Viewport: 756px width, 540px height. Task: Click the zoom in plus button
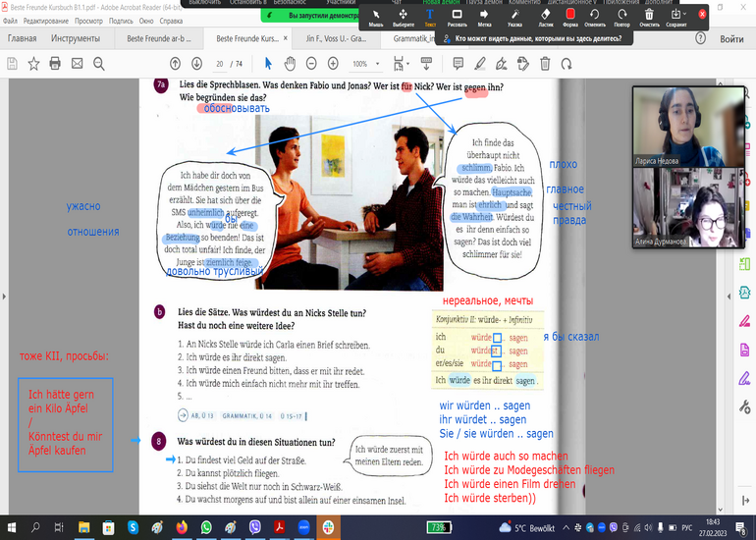point(333,63)
